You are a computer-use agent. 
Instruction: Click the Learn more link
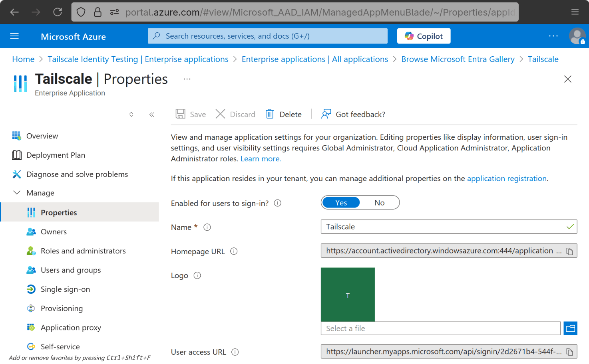click(260, 158)
